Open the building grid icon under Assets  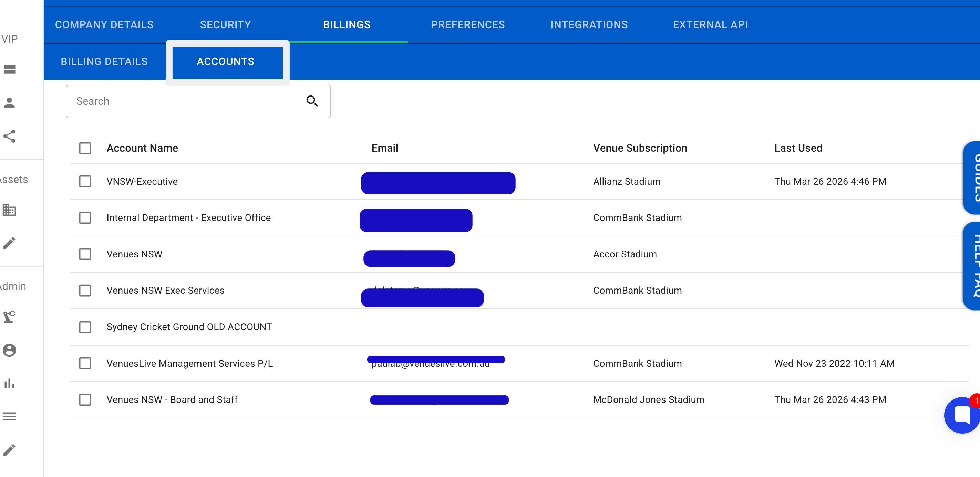10,210
